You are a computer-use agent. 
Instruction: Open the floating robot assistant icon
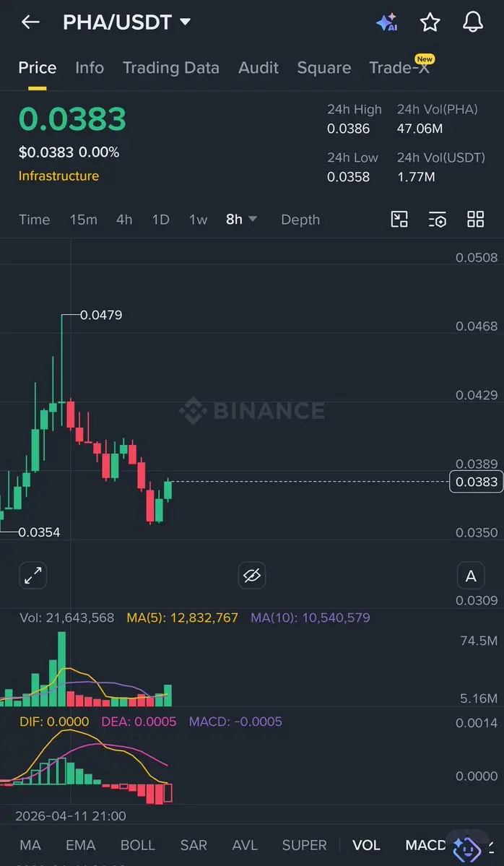467,849
